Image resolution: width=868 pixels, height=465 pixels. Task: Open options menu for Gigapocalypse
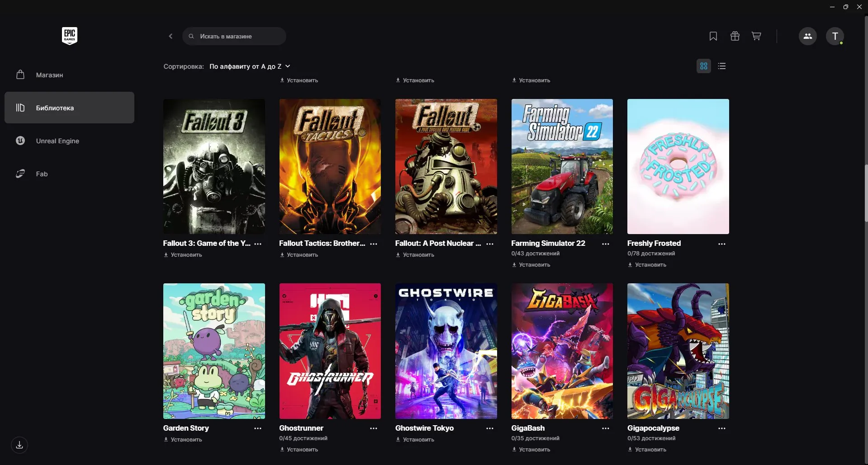722,428
